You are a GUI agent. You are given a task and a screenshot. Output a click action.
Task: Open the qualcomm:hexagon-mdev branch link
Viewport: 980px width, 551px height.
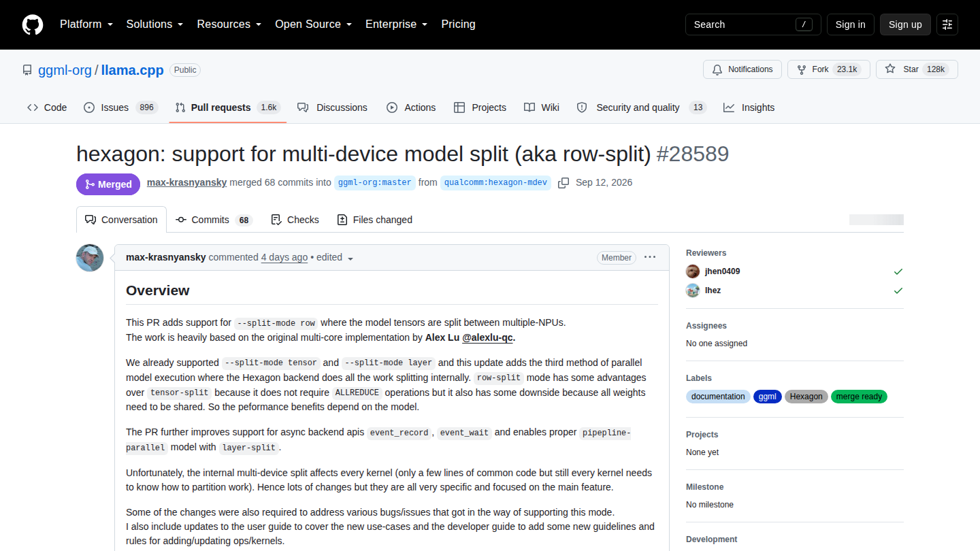click(495, 182)
